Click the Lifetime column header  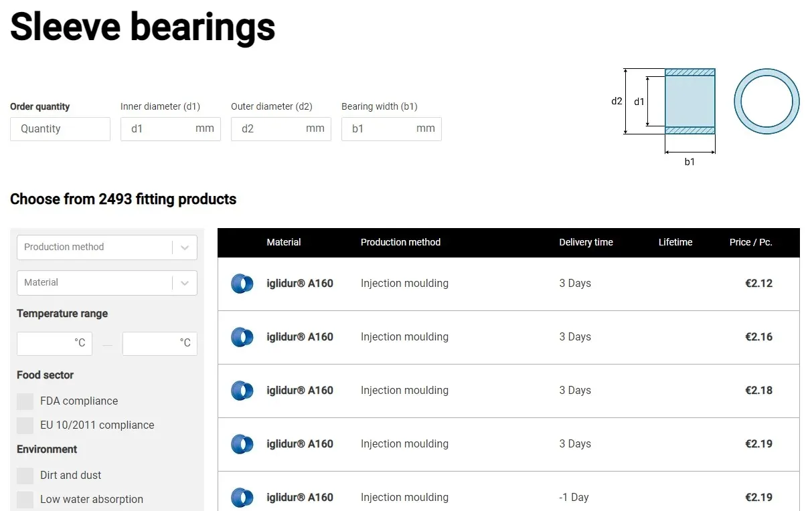tap(675, 242)
